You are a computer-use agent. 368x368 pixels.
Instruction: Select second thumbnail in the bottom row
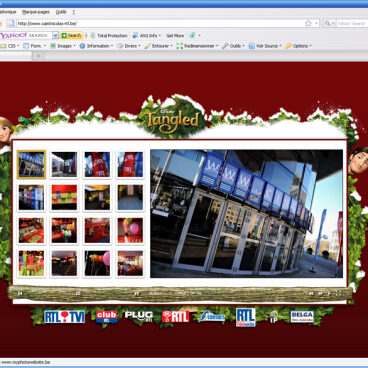click(64, 264)
